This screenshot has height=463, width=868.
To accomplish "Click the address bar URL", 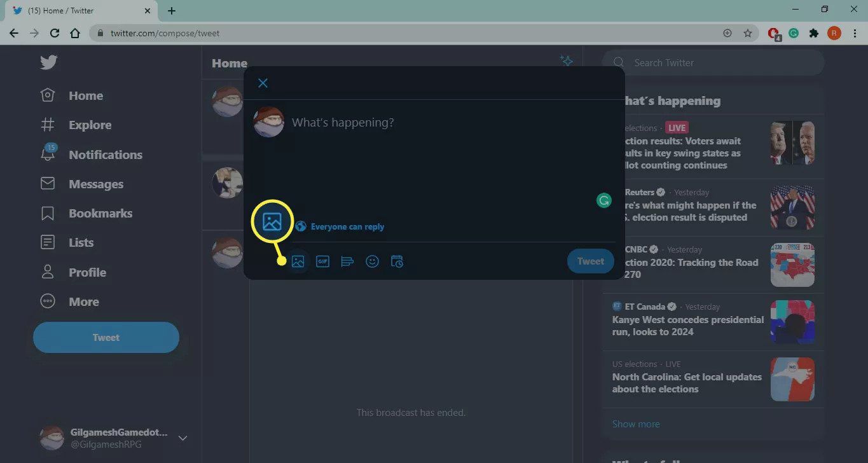I will point(165,33).
